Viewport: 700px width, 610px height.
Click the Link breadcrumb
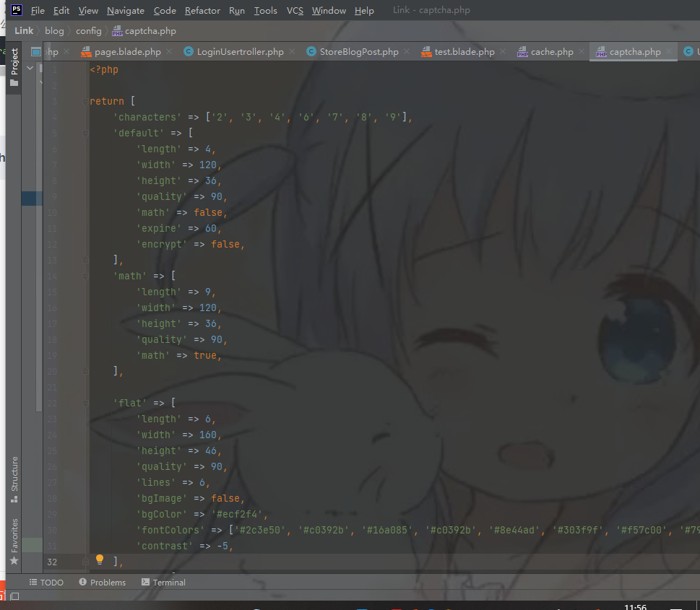(x=24, y=31)
